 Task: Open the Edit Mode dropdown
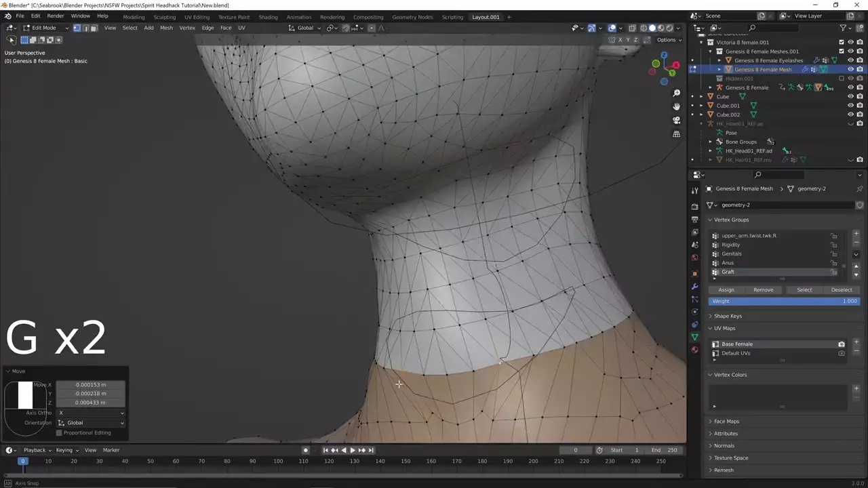point(44,28)
